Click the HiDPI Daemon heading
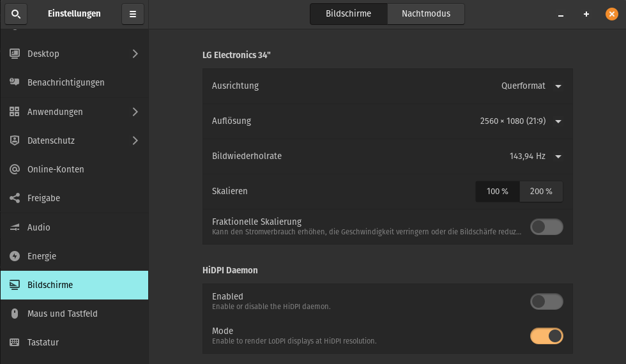 pyautogui.click(x=230, y=270)
